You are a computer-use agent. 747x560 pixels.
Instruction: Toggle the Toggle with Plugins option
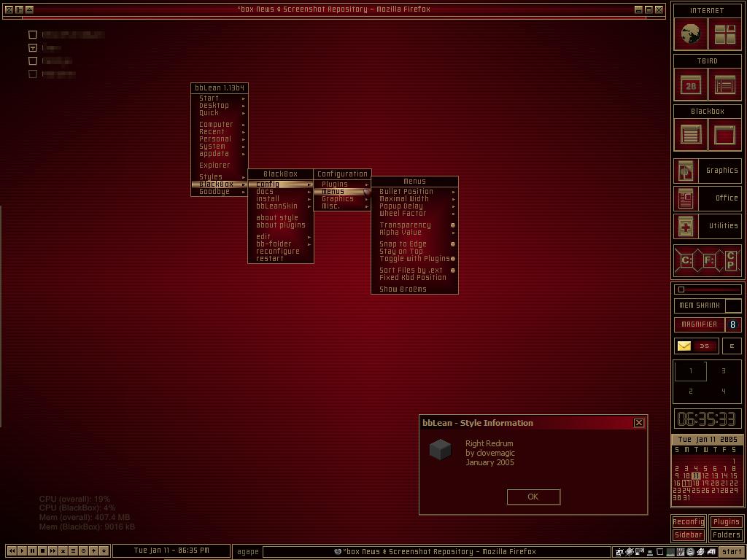coord(414,259)
